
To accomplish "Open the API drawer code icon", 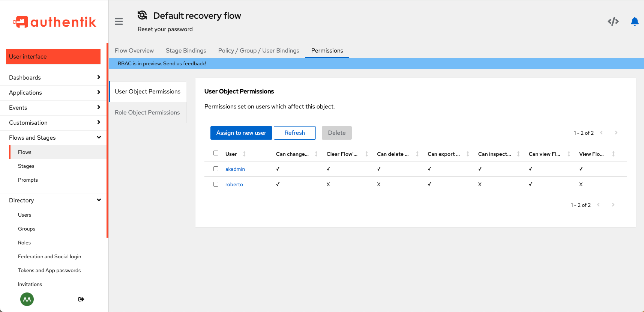I will click(613, 21).
